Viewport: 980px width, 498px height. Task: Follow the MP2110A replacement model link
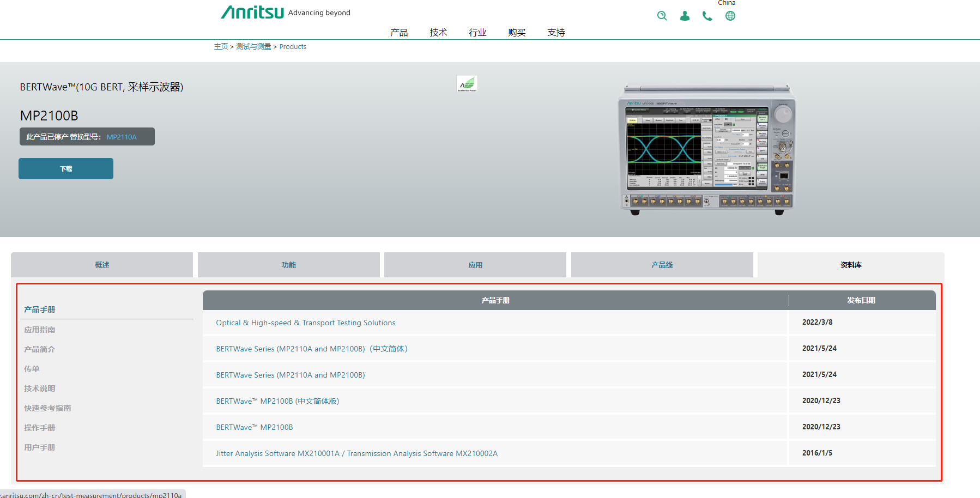click(x=122, y=137)
